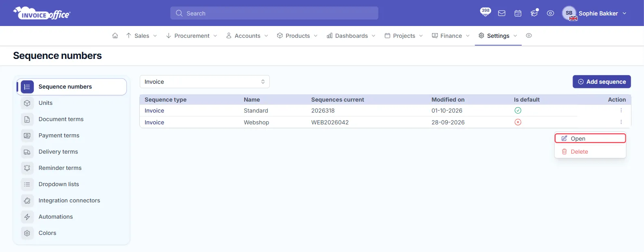644x252 pixels.
Task: Click the Colors gear icon
Action: [27, 233]
